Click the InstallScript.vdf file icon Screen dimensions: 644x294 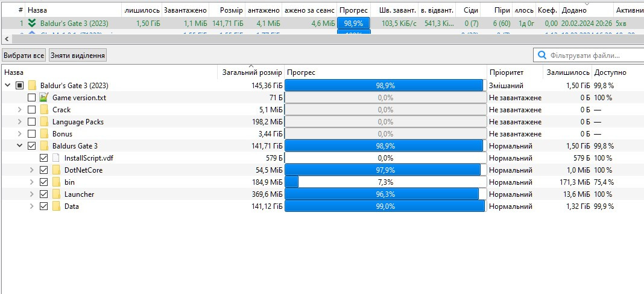[x=56, y=158]
